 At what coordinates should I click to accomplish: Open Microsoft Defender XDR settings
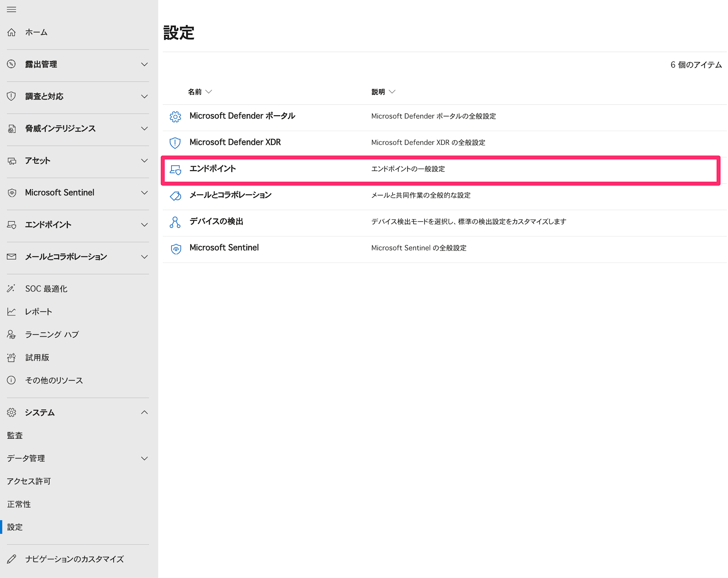[235, 142]
